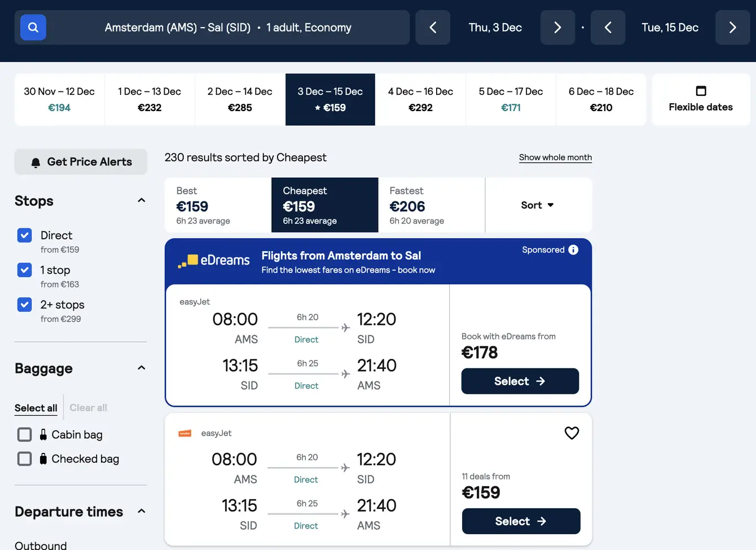756x550 pixels.
Task: Click the eDreams logo
Action: point(214,260)
